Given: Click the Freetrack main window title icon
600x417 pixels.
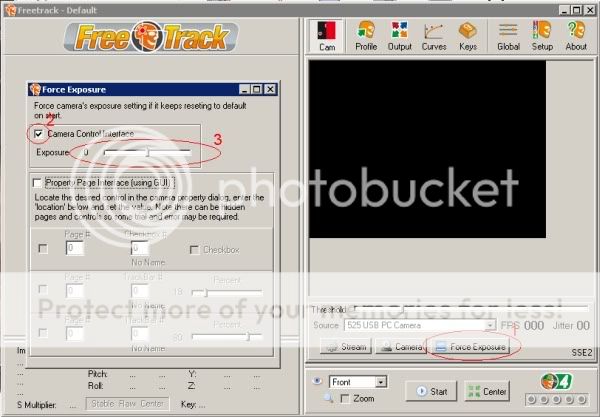Looking at the screenshot, I should coord(10,10).
